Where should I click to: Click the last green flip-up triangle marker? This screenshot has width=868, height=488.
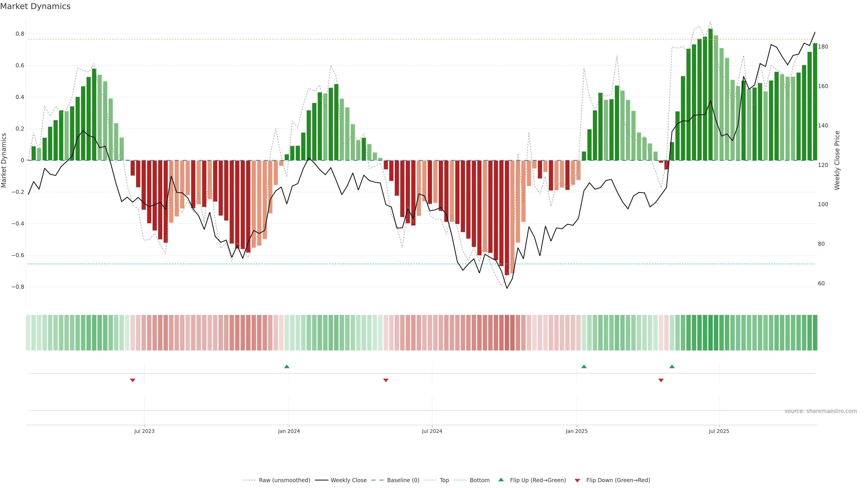point(672,366)
